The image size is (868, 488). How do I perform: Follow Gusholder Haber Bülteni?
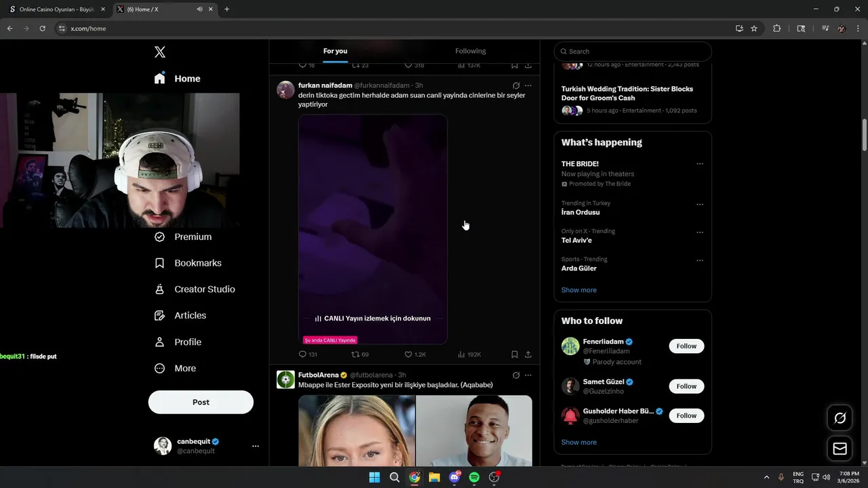(x=686, y=415)
